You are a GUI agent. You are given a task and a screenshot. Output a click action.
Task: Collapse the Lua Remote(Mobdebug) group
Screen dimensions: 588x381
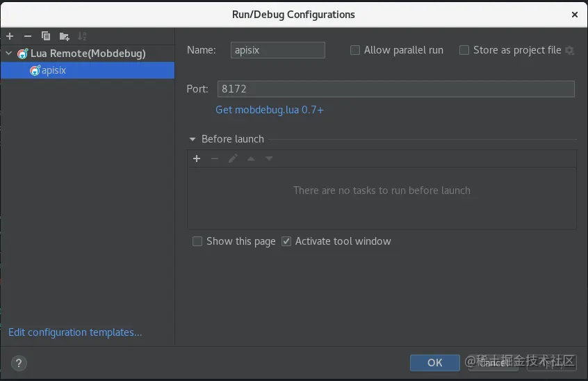click(x=8, y=54)
